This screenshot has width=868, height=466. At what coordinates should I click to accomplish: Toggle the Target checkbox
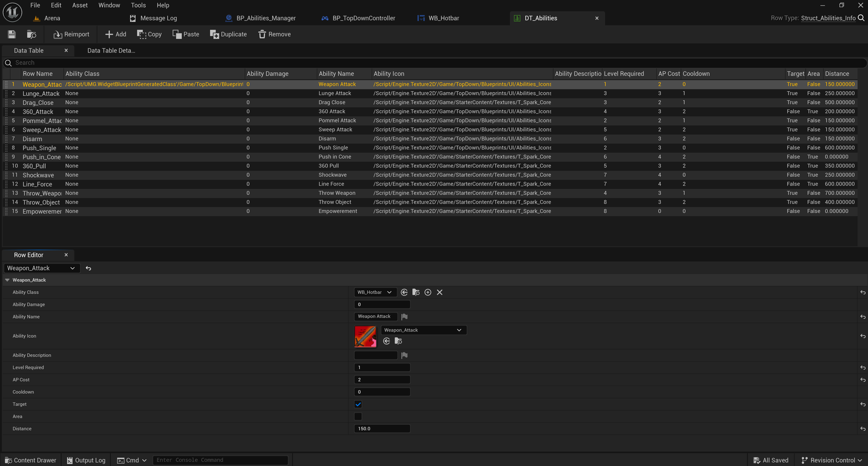coord(358,404)
